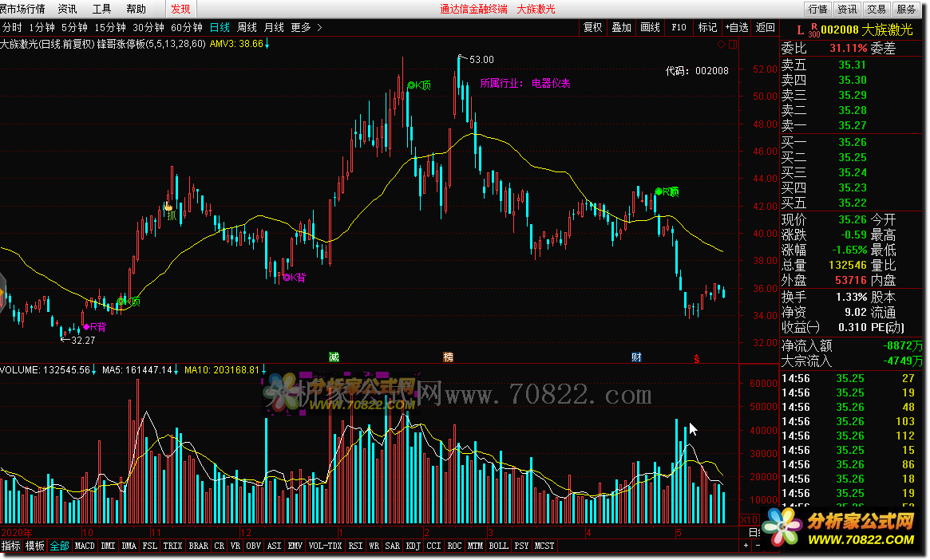The image size is (930, 560).
Task: Click the green 减 info marker
Action: tap(334, 357)
